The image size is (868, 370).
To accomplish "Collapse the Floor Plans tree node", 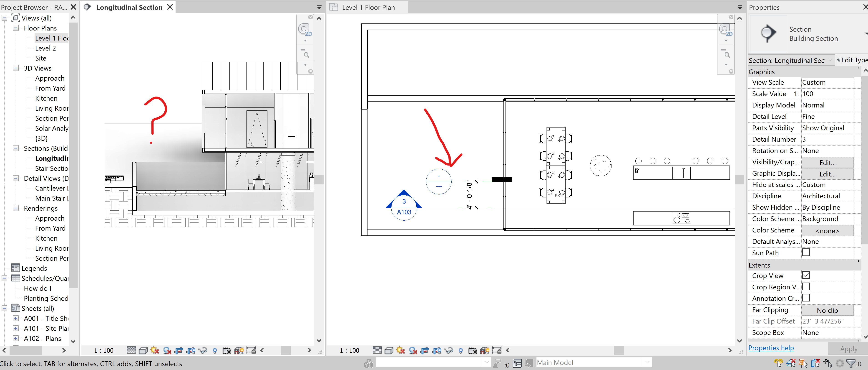I will [16, 28].
